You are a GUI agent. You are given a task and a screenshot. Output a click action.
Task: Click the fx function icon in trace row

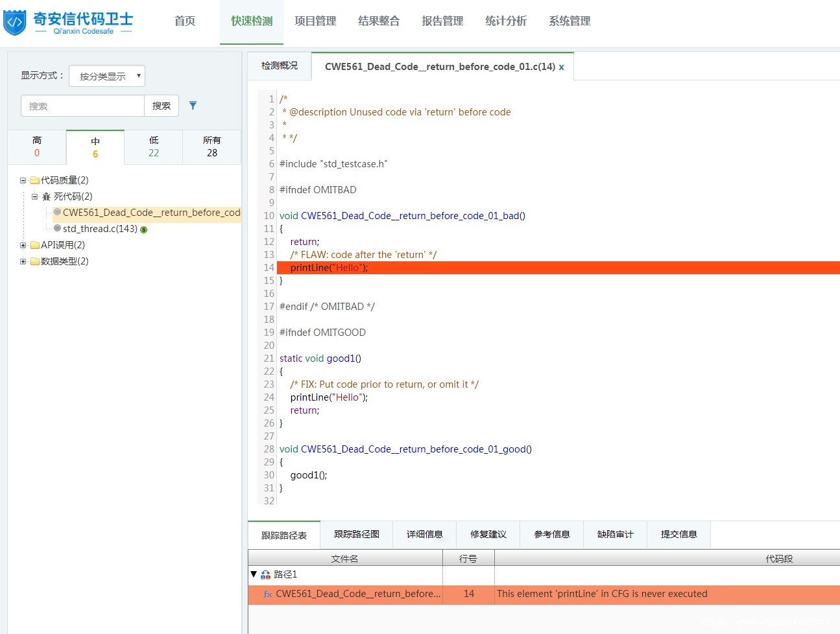coord(267,594)
